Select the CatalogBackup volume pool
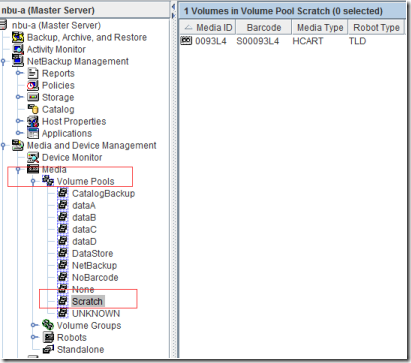Screen dimensions: 411x363 click(x=103, y=193)
